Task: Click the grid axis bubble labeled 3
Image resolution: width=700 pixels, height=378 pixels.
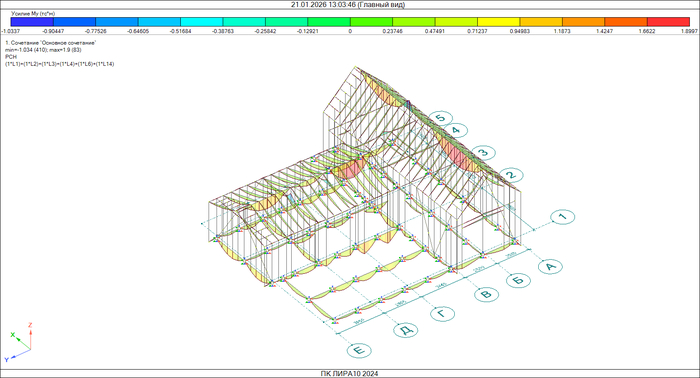Action: [483, 153]
